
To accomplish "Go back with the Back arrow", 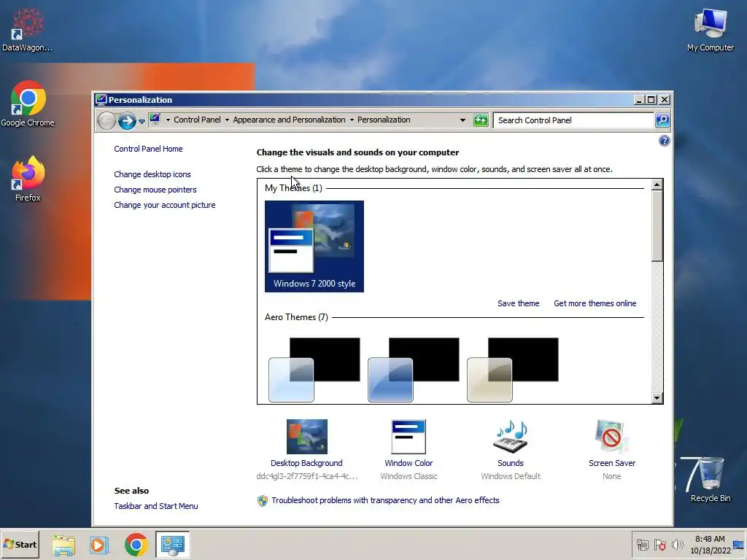I will pos(107,121).
